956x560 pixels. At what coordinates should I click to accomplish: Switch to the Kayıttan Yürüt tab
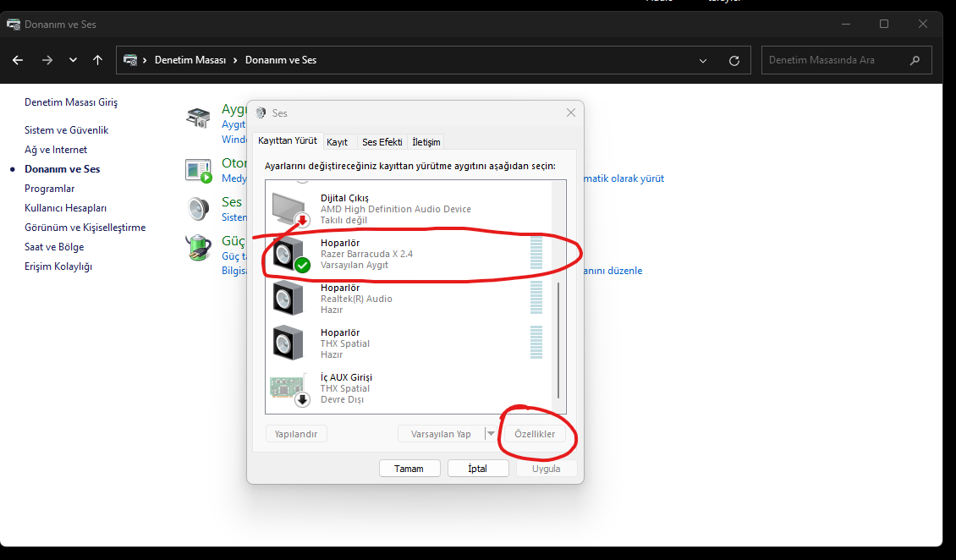287,140
